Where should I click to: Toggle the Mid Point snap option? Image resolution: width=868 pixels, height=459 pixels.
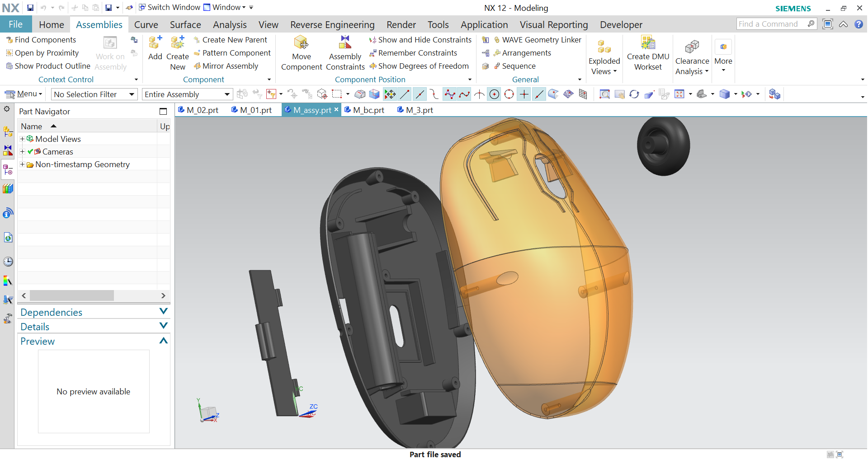[420, 94]
